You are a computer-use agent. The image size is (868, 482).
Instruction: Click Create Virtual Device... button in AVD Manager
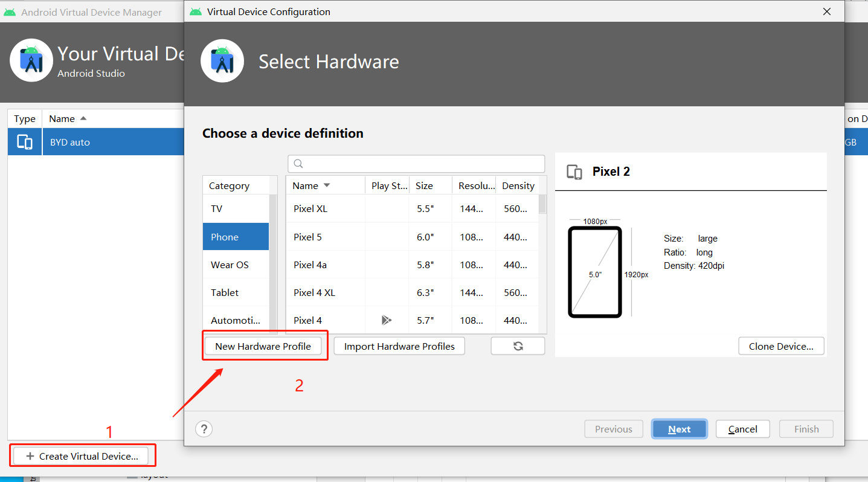tap(80, 456)
